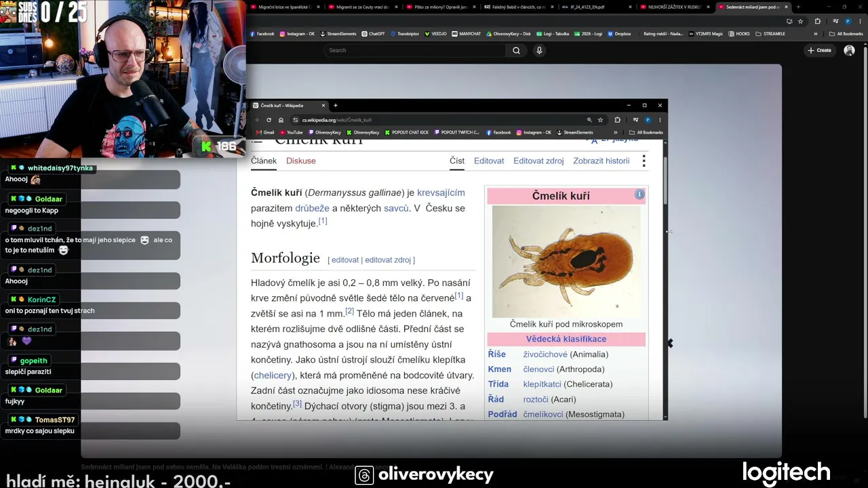The height and width of the screenshot is (488, 868).
Task: Click the Wikipedia page vertical scrollbar
Action: 665,180
